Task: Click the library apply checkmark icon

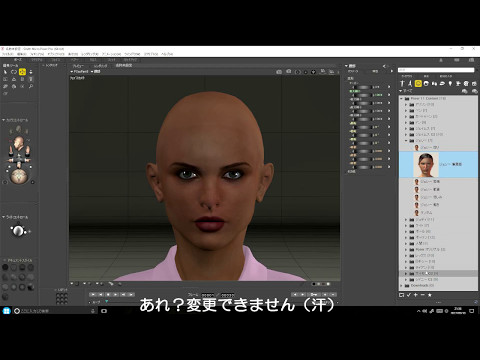Action: pyautogui.click(x=409, y=295)
